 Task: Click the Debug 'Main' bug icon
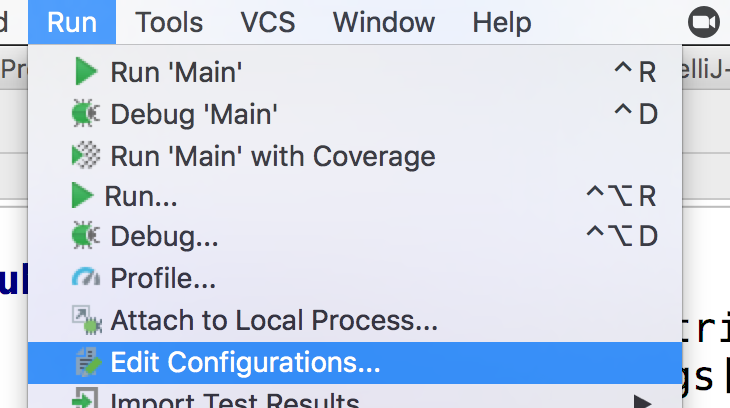[x=86, y=113]
